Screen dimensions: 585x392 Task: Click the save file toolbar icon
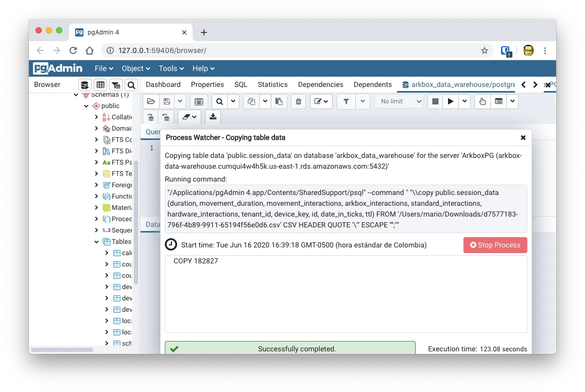point(167,101)
